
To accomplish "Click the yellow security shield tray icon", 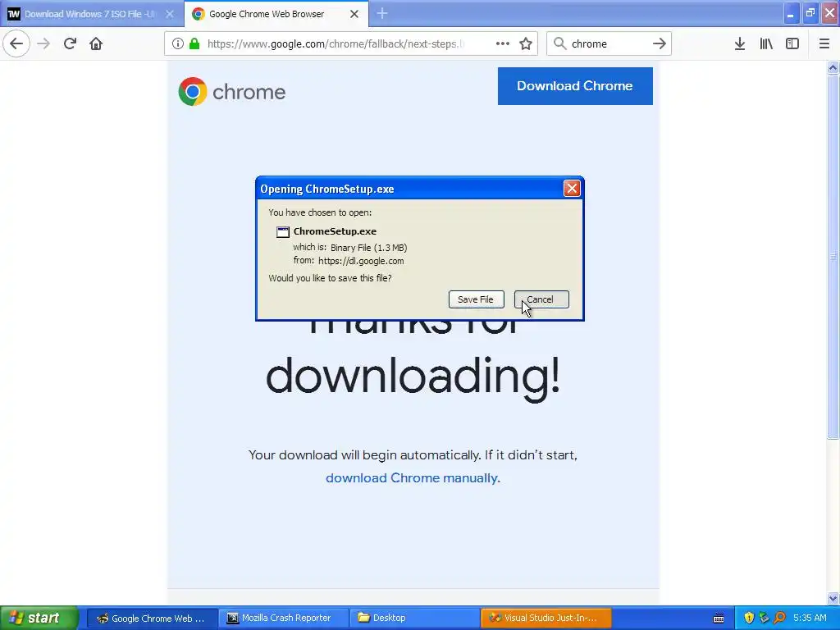I will [749, 618].
